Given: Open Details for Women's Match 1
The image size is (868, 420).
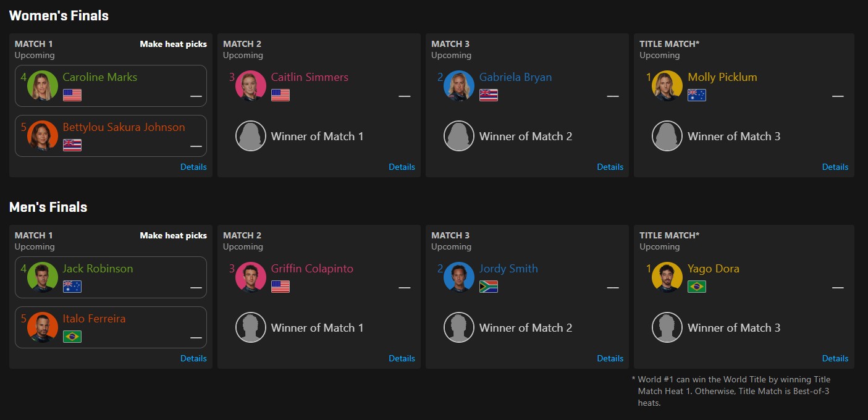Looking at the screenshot, I should (193, 167).
